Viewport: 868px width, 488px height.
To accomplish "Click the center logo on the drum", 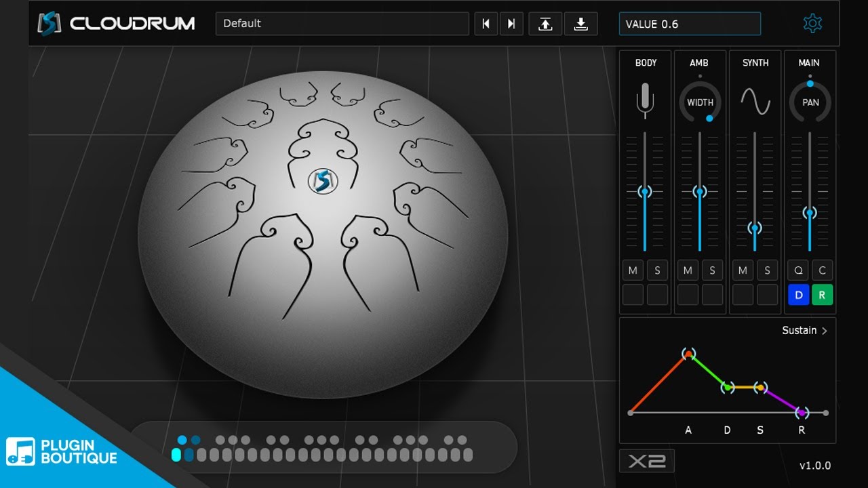I will (x=323, y=181).
